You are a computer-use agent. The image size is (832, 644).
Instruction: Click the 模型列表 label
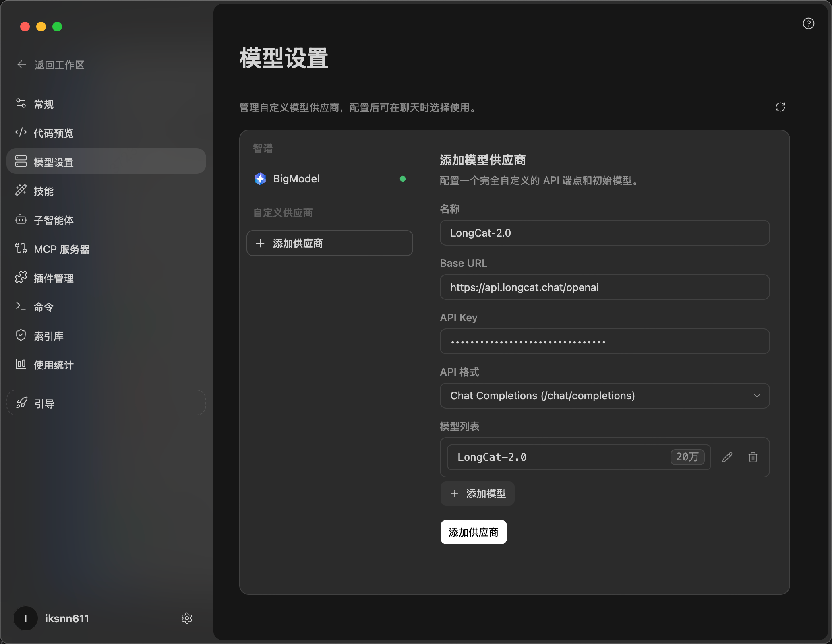pos(459,426)
